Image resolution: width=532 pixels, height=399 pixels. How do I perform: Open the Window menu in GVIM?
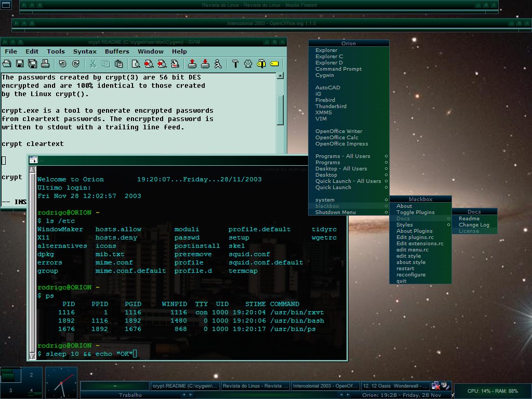coord(151,51)
